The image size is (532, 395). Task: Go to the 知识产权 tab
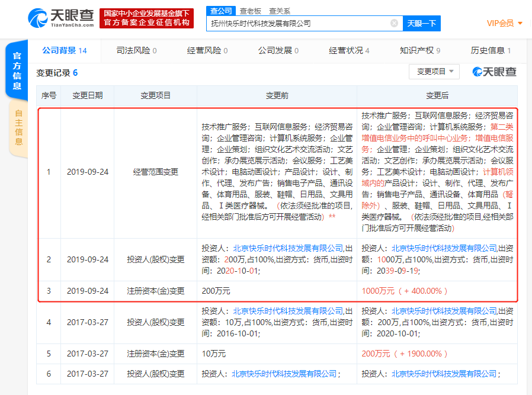(419, 51)
